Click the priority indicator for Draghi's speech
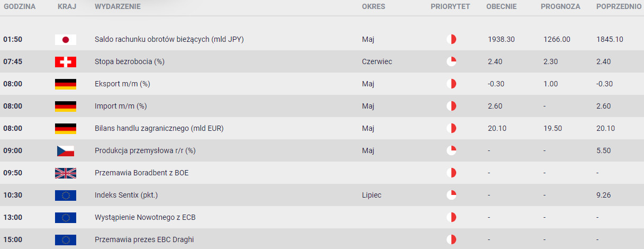The image size is (644, 249). click(451, 239)
